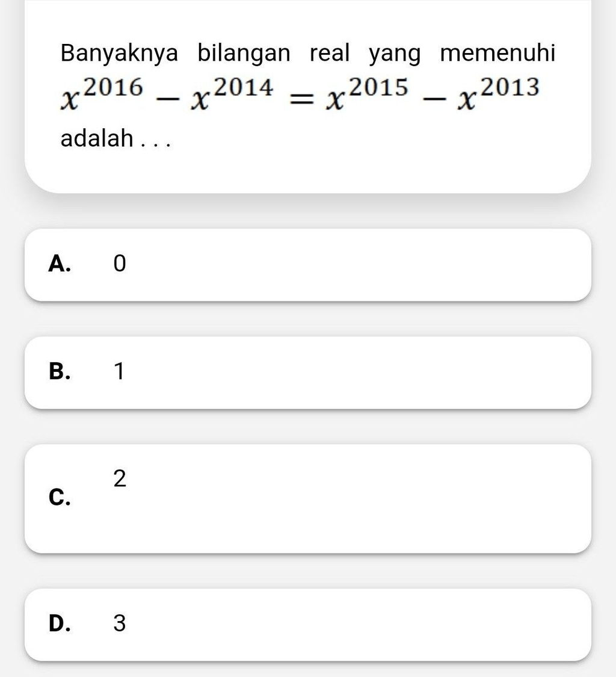The image size is (616, 677).
Task: Select answer option A with value 0
Action: pos(308,265)
